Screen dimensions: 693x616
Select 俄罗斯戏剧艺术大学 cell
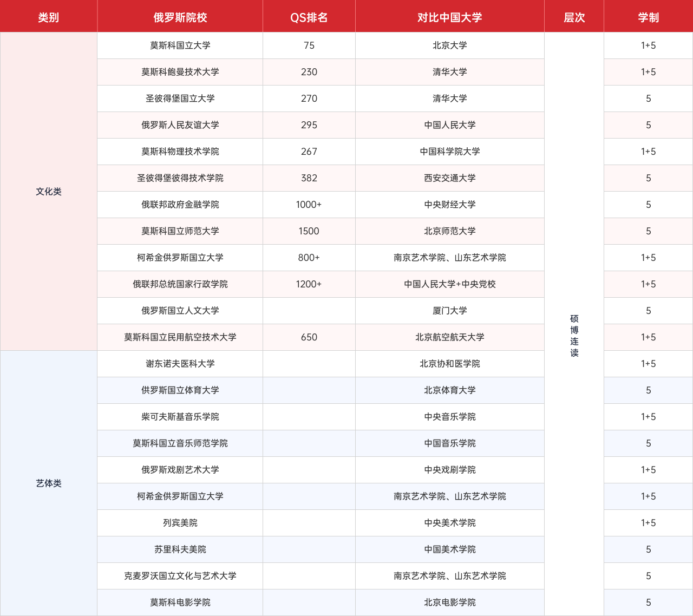[x=180, y=470]
